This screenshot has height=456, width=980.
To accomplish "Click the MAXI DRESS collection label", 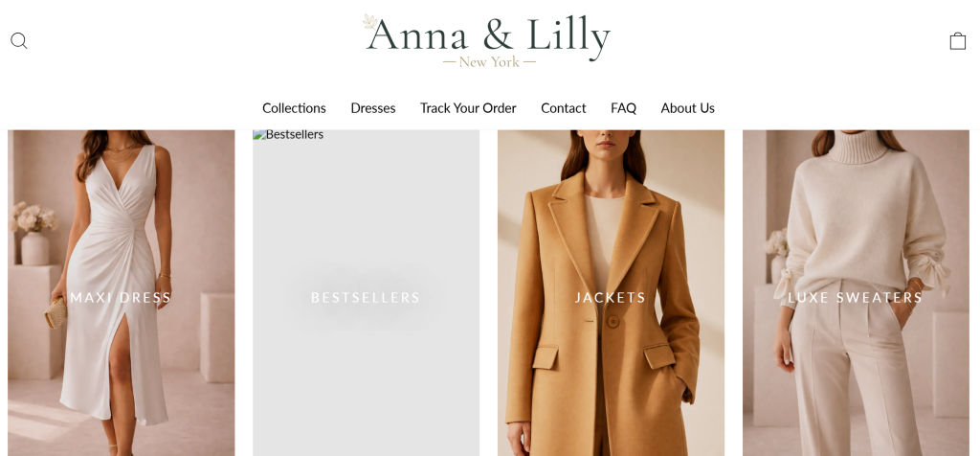I will point(121,298).
